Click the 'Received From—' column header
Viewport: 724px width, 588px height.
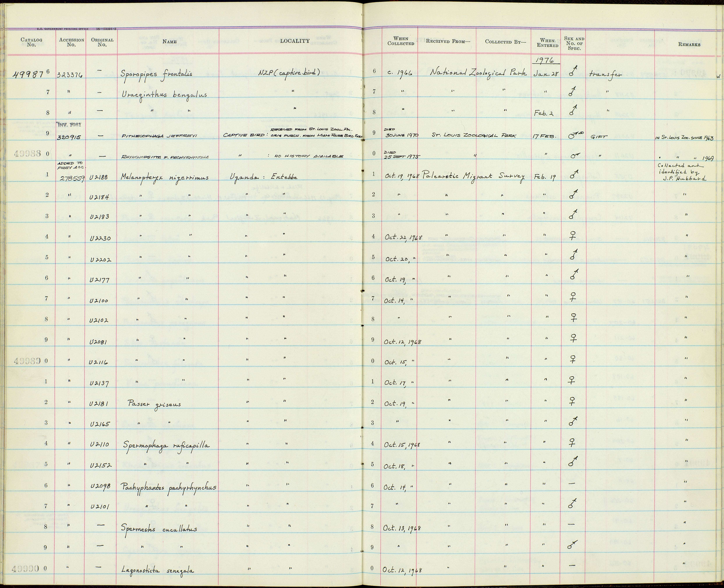[448, 41]
